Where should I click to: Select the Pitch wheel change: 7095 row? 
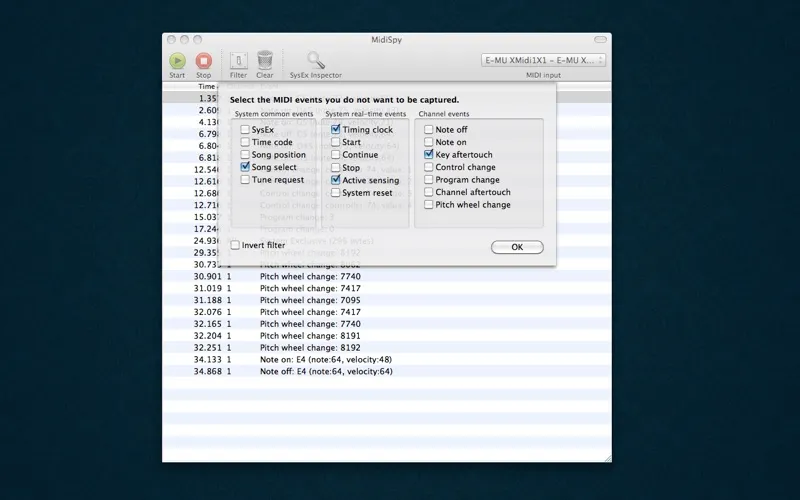[310, 300]
